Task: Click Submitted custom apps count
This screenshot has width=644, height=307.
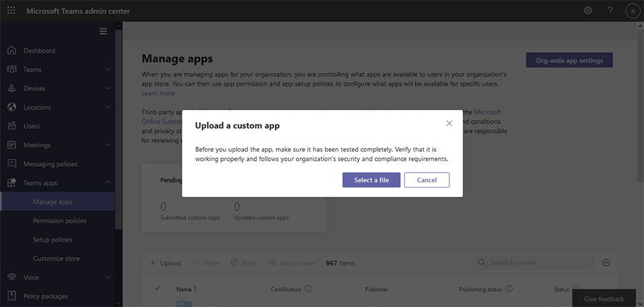Action: click(163, 207)
